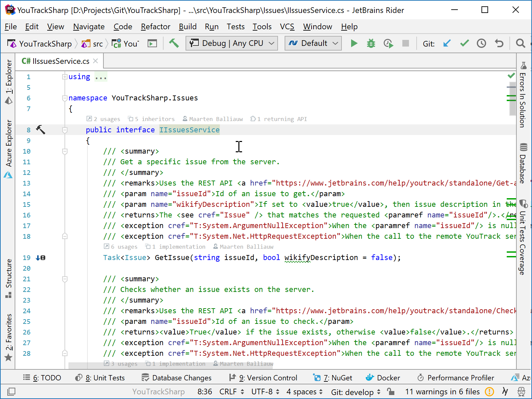This screenshot has width=532, height=399.
Task: Open the Azure Explorer tool window
Action: coord(9,149)
